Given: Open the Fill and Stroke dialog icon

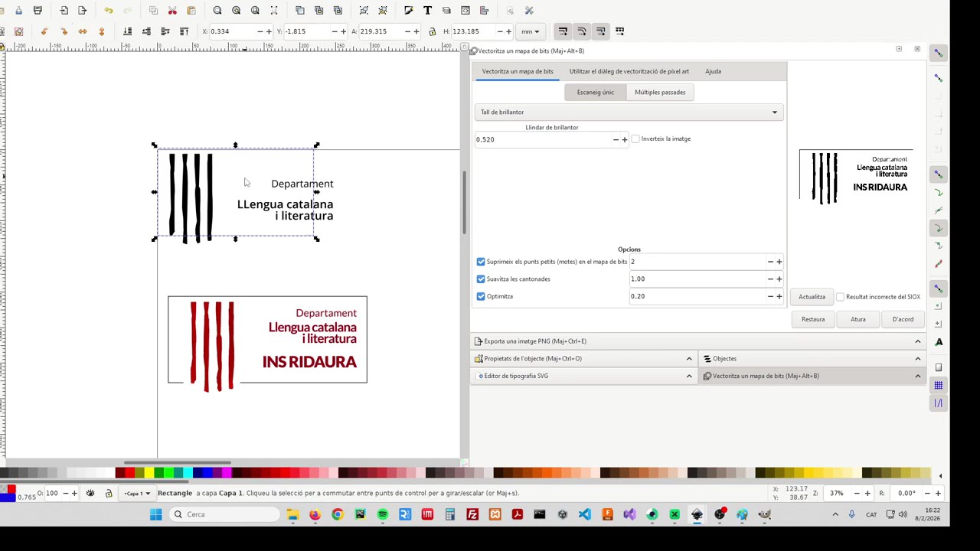Looking at the screenshot, I should [x=409, y=11].
